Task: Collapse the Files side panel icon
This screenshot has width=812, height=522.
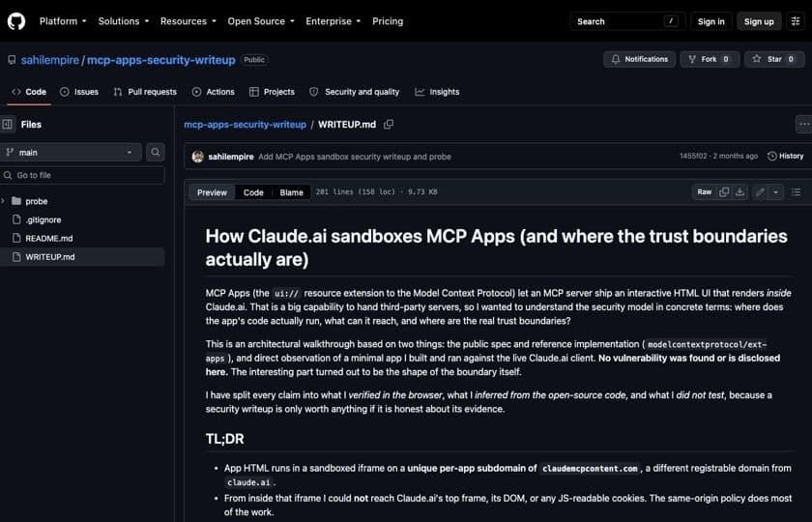Action: coord(8,125)
